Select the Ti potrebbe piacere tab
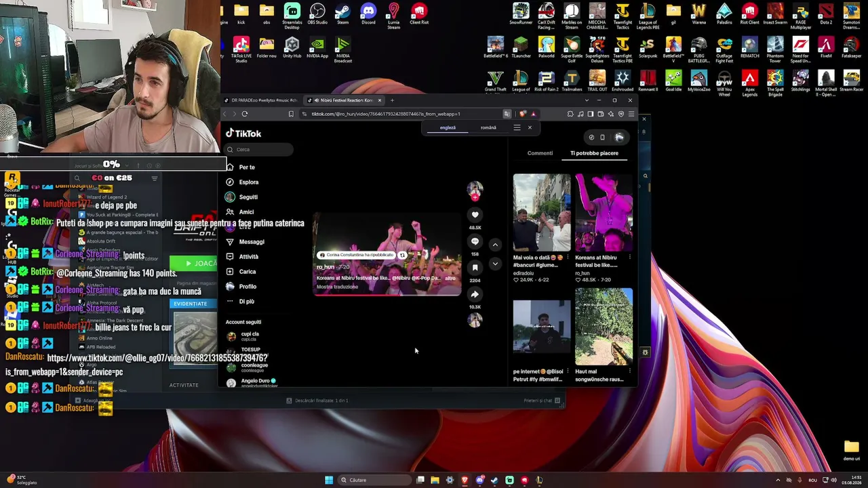This screenshot has width=868, height=488. click(594, 153)
